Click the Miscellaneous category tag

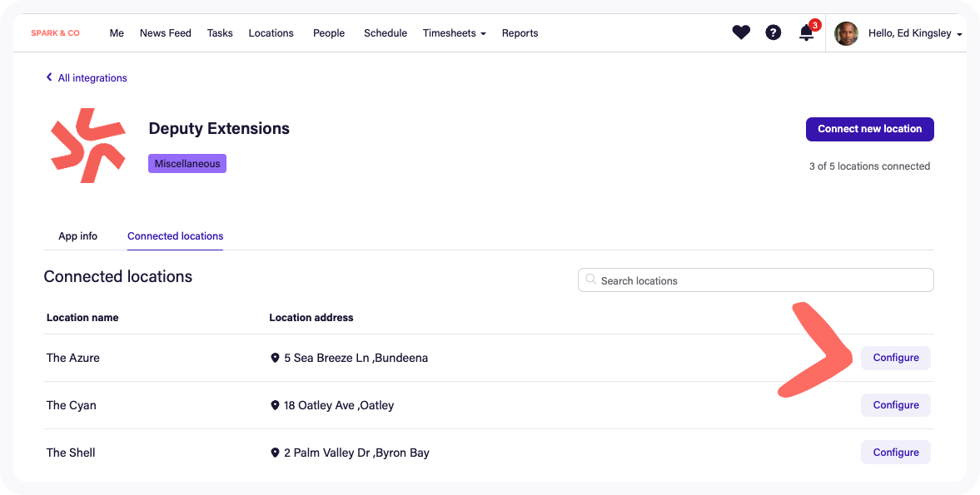coord(187,164)
